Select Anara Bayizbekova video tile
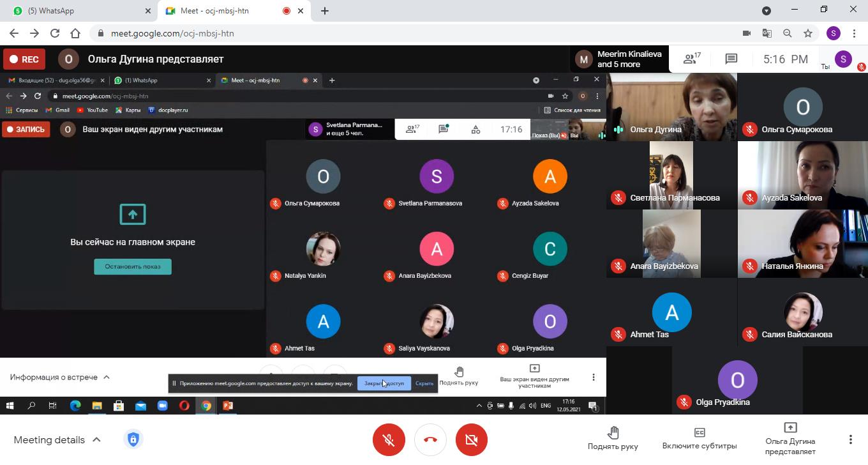 click(x=671, y=243)
